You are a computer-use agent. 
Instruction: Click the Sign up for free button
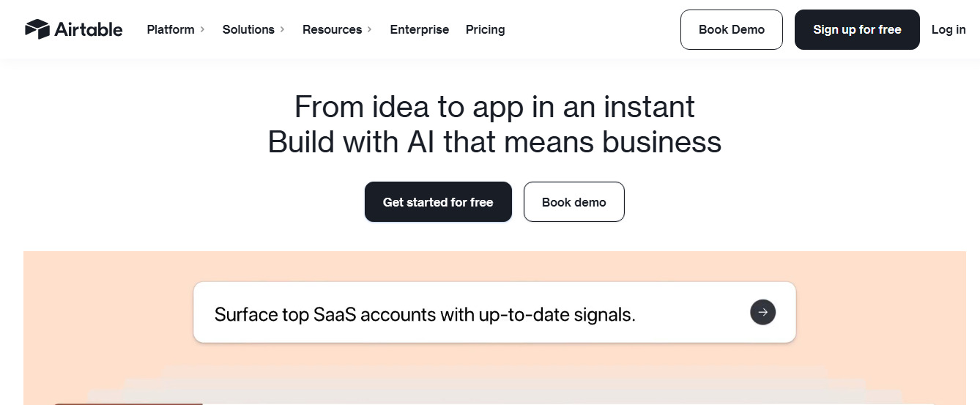[x=857, y=29]
